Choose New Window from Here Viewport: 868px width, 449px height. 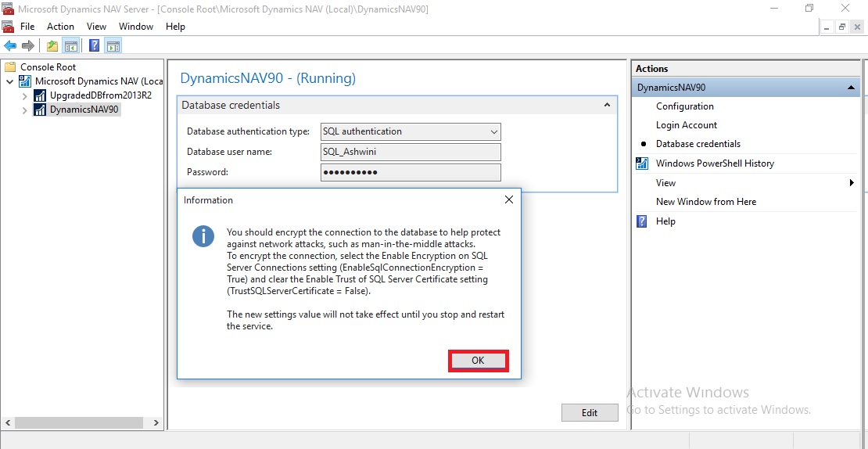click(x=706, y=202)
